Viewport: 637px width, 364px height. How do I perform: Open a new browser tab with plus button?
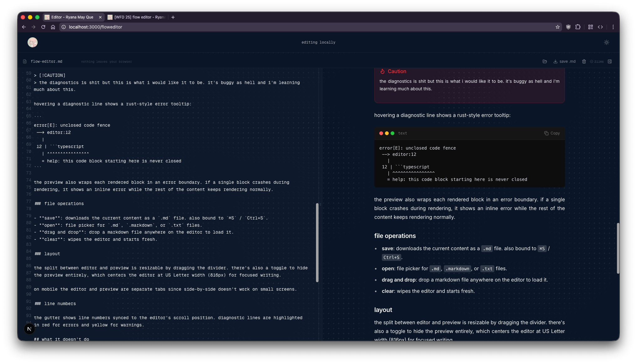(x=173, y=17)
